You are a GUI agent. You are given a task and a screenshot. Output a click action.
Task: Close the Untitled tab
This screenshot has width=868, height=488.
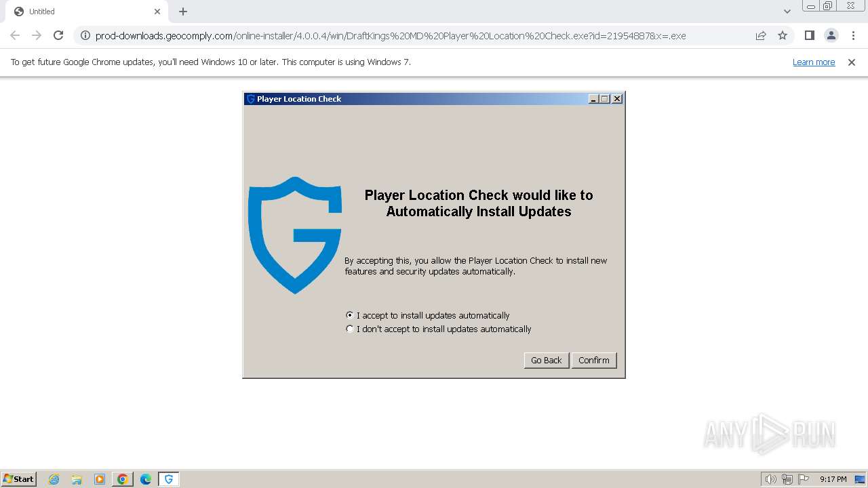click(157, 12)
